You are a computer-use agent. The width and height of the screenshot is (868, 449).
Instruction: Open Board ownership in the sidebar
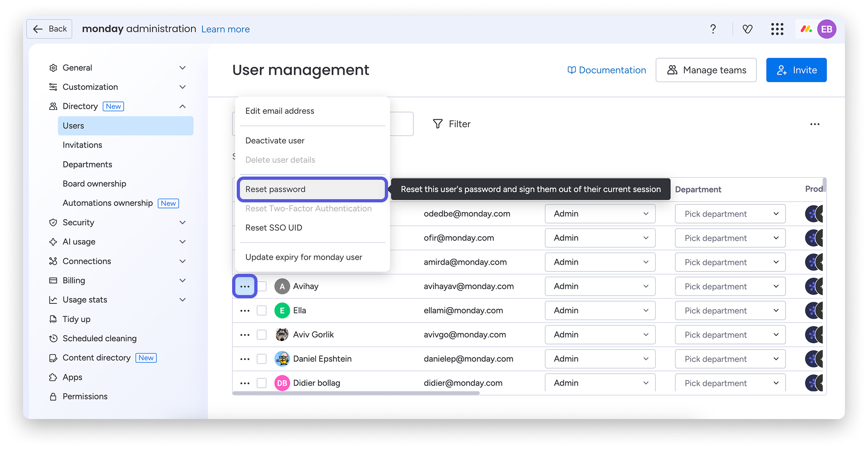(95, 184)
